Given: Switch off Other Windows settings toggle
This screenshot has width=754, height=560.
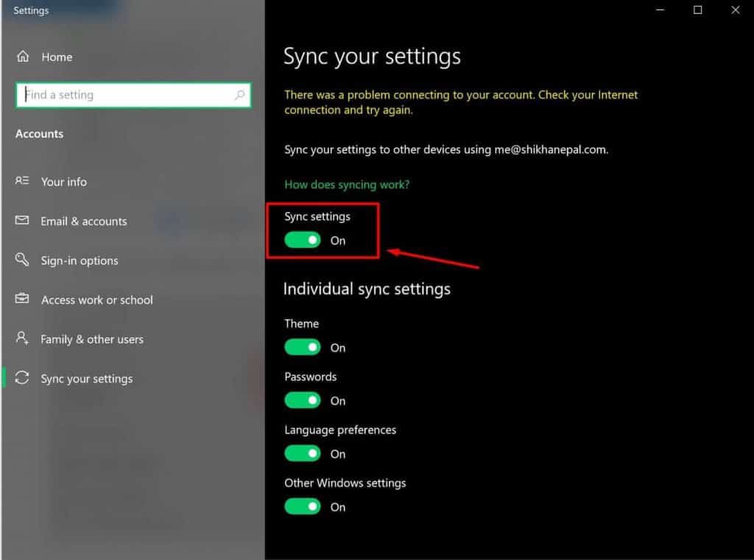Looking at the screenshot, I should [303, 506].
